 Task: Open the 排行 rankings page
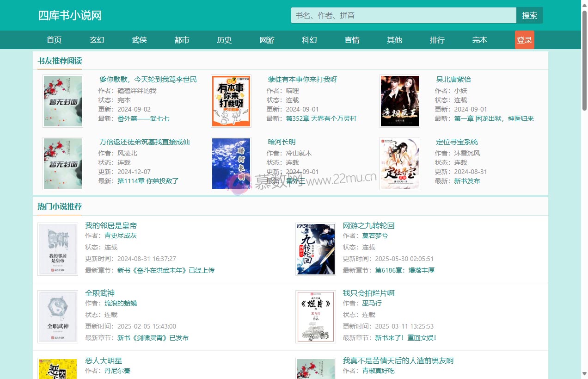[x=437, y=40]
